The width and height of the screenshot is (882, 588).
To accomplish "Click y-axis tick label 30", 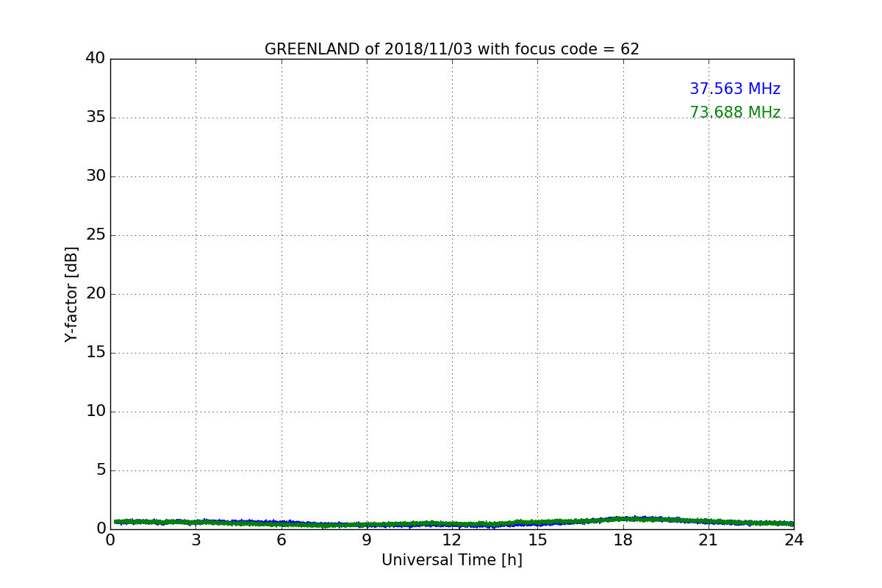I will click(96, 176).
